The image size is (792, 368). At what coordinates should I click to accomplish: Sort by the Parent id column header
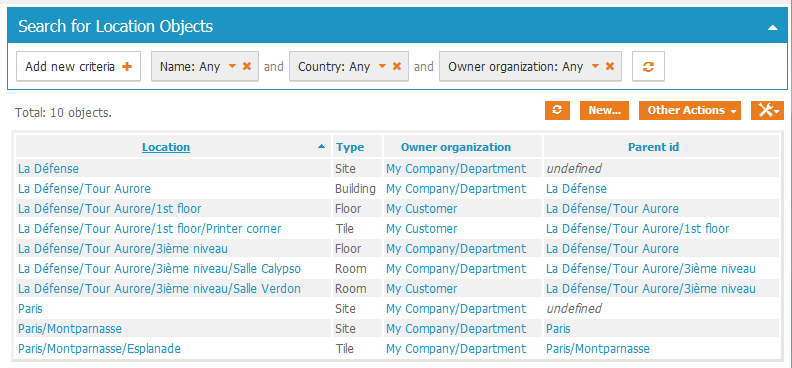(653, 147)
